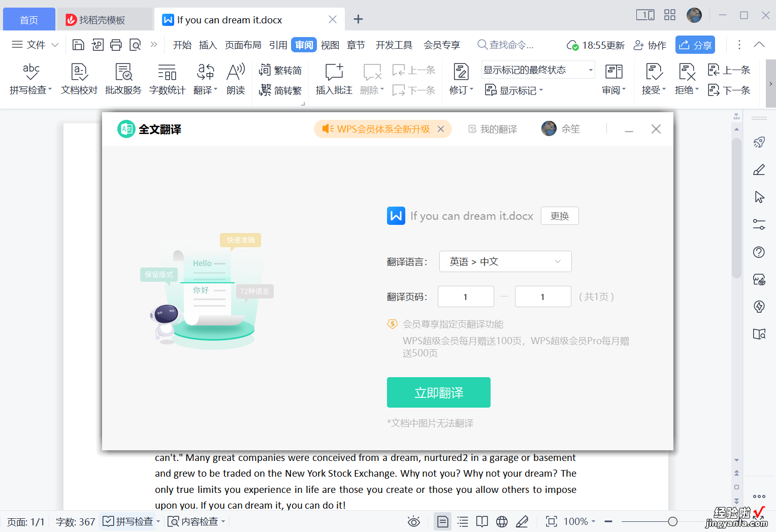Click the start page number field

[x=466, y=296]
